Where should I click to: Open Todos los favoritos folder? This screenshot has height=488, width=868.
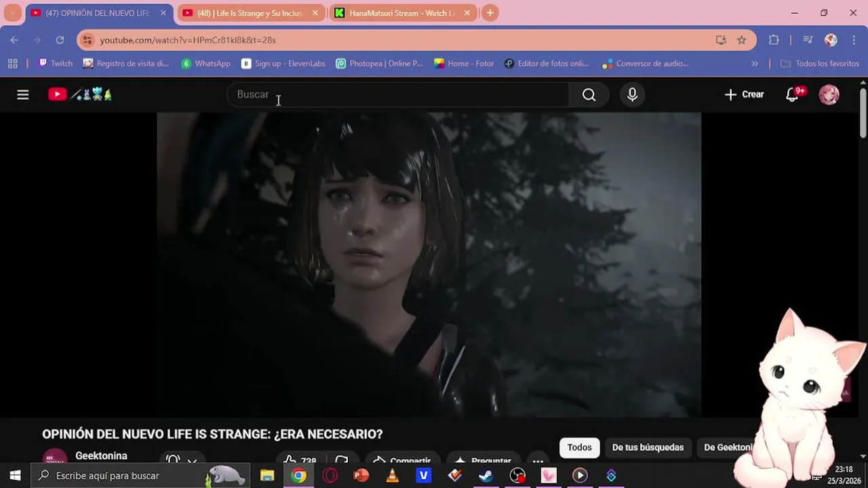(x=819, y=64)
